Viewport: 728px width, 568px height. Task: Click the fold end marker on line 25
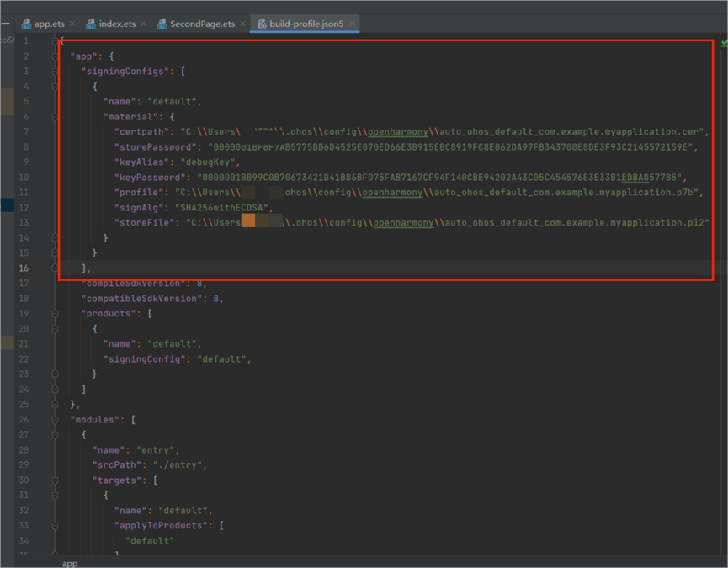pyautogui.click(x=55, y=405)
